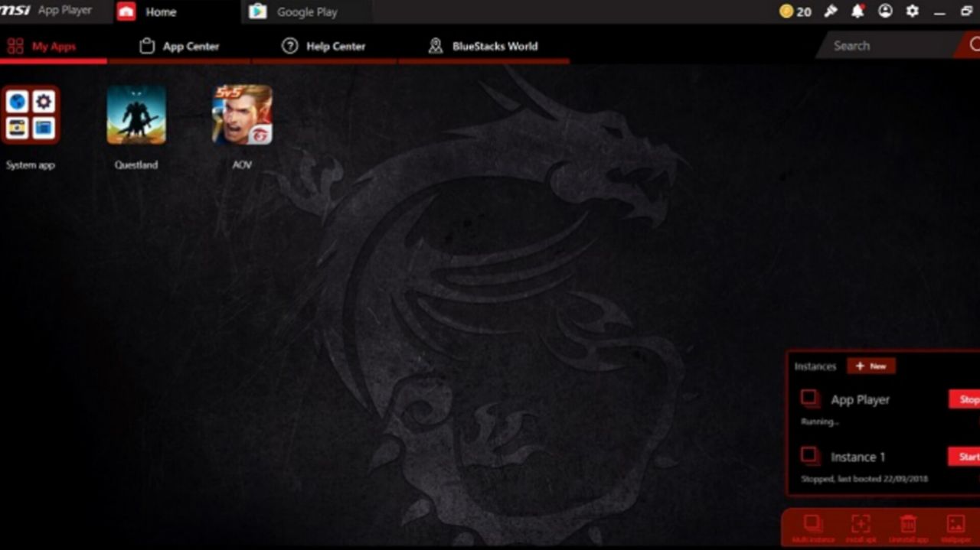Screen dimensions: 980x550
Task: Launch the AOV app
Action: tap(242, 115)
